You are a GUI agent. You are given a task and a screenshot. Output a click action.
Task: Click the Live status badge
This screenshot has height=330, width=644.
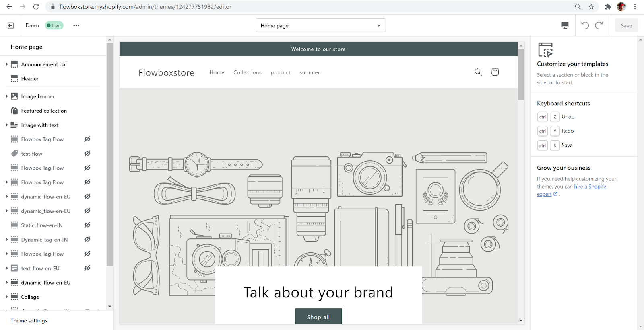(54, 25)
